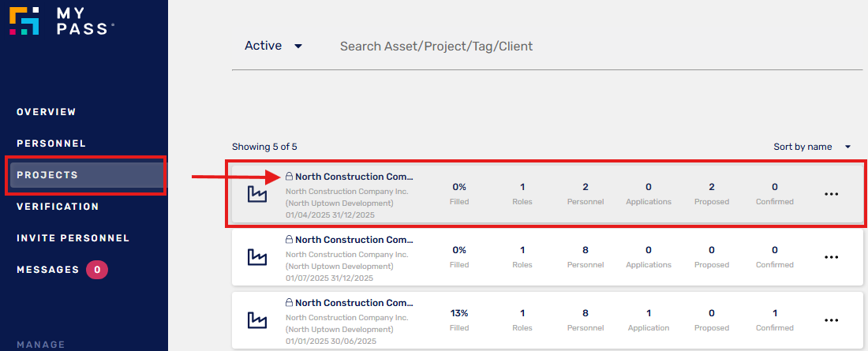Viewport: 868px width, 351px height.
Task: Click factory icon of first project row
Action: 257,193
